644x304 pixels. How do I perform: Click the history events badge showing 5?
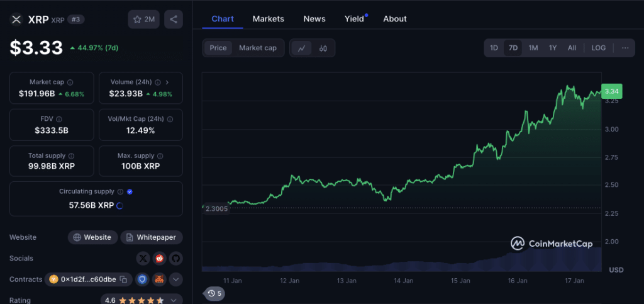tap(214, 293)
